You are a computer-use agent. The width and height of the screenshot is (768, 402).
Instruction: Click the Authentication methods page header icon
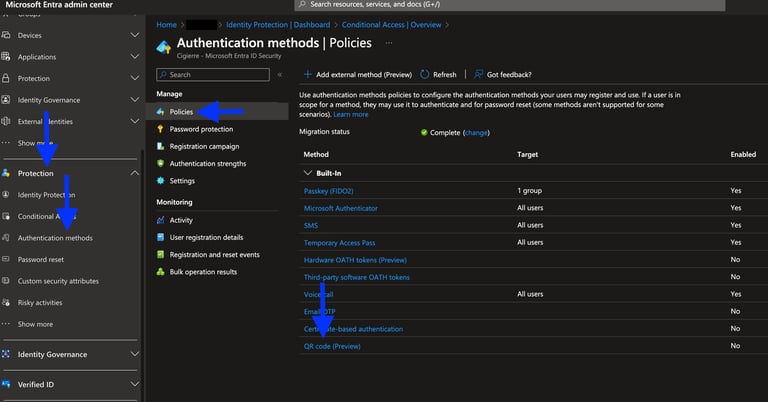(164, 47)
